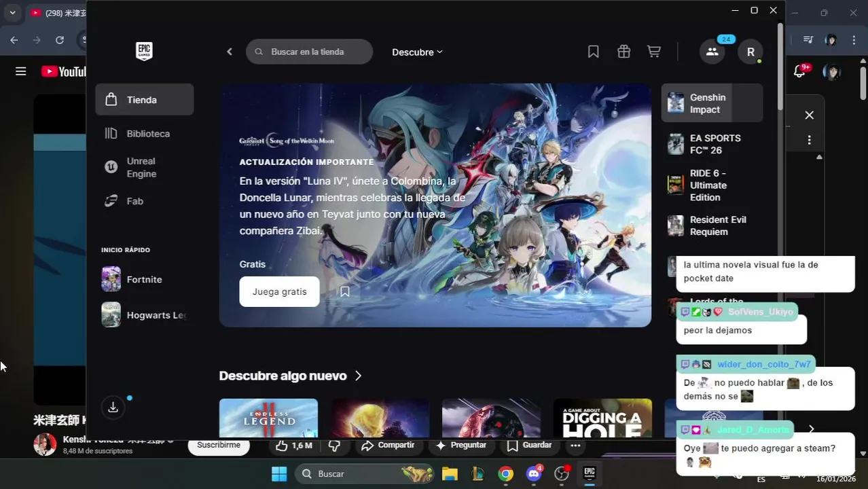This screenshot has height=489, width=868.
Task: Open YouTube notifications bell
Action: point(799,71)
